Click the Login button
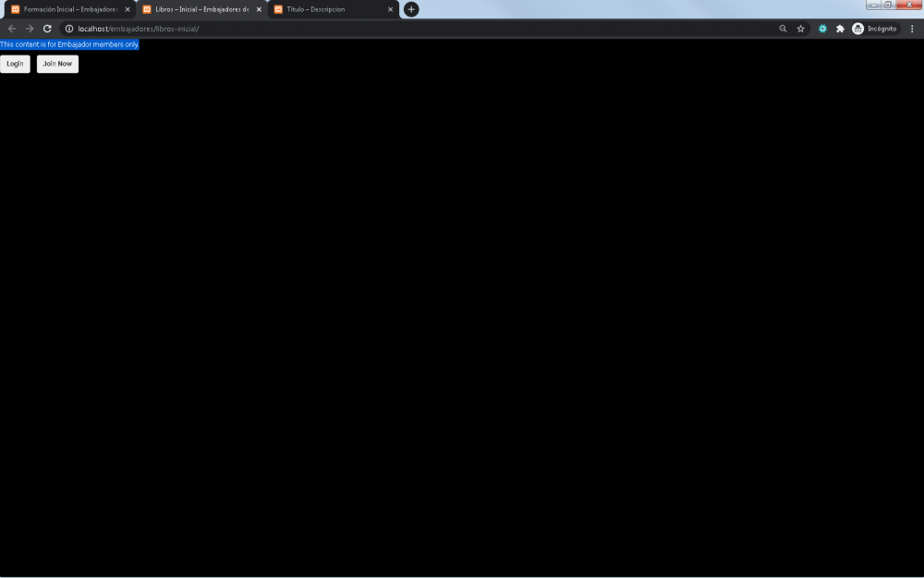Image resolution: width=924 pixels, height=578 pixels. pos(15,64)
